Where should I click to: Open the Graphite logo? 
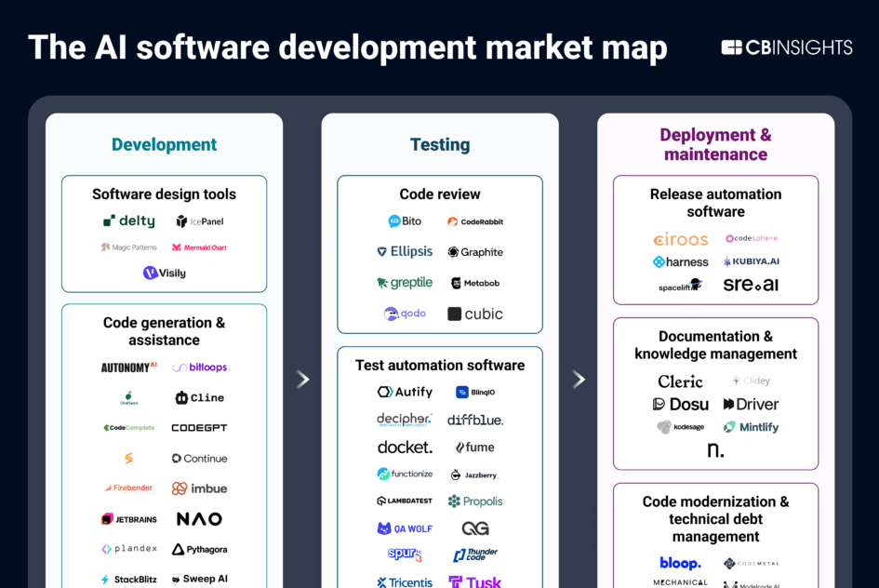point(475,252)
